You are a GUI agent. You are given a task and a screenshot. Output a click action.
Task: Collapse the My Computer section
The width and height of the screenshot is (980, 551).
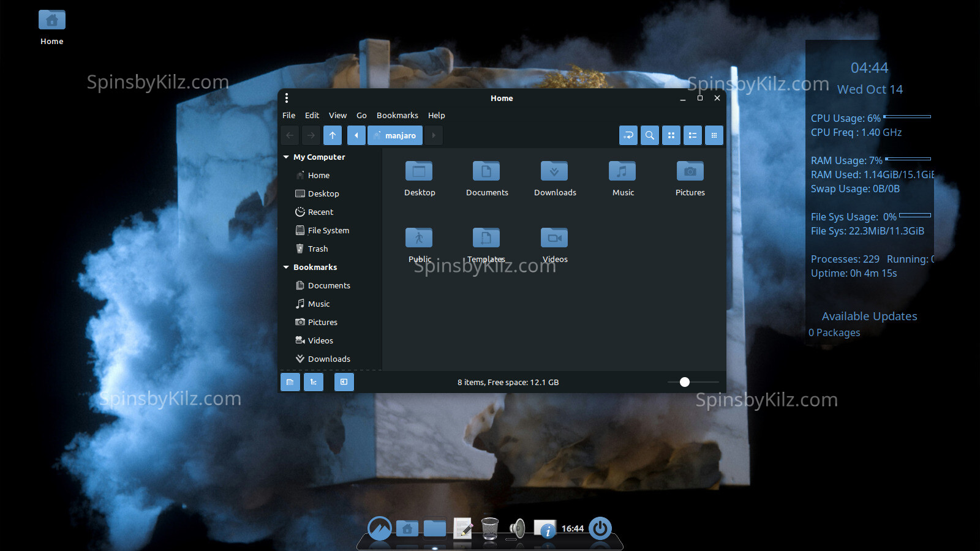click(x=286, y=157)
